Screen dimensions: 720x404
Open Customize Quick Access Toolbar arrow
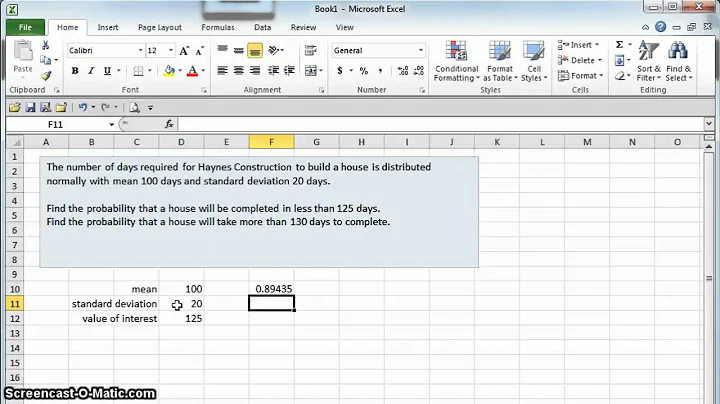(150, 108)
